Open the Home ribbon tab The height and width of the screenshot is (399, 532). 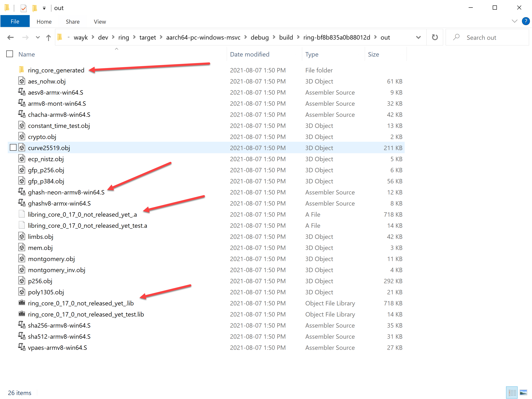[x=44, y=22]
